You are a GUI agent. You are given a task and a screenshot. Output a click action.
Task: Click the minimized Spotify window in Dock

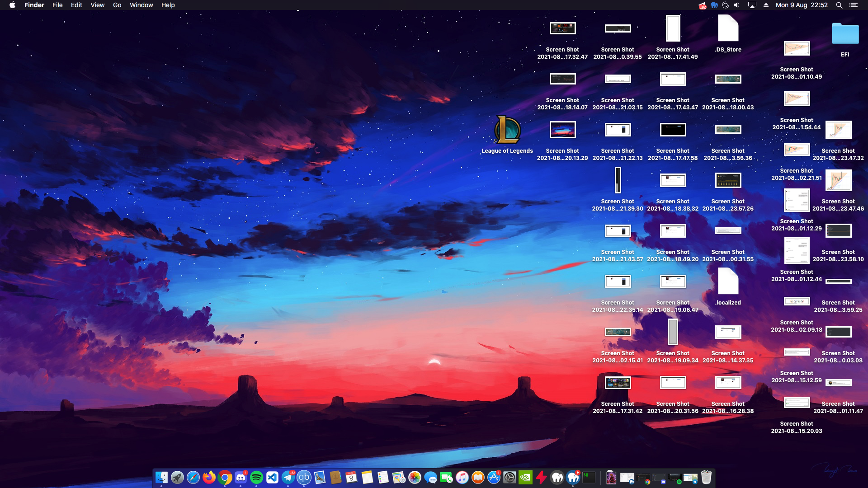click(x=675, y=477)
